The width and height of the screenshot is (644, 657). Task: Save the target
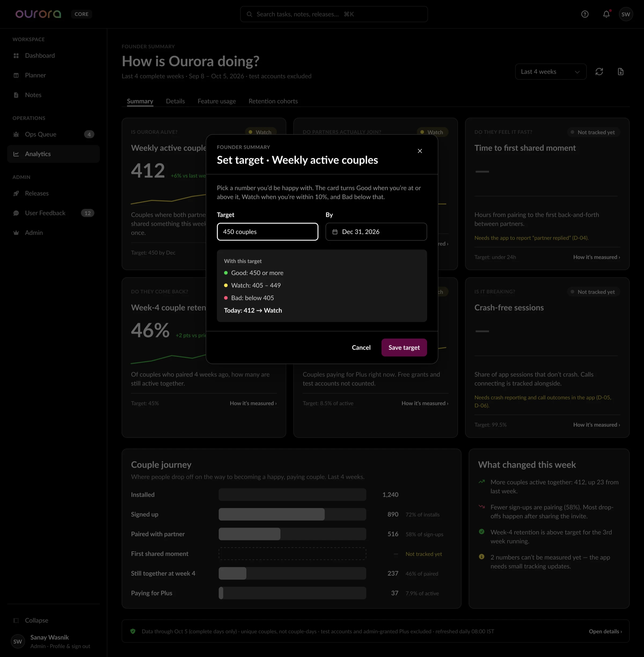[404, 348]
